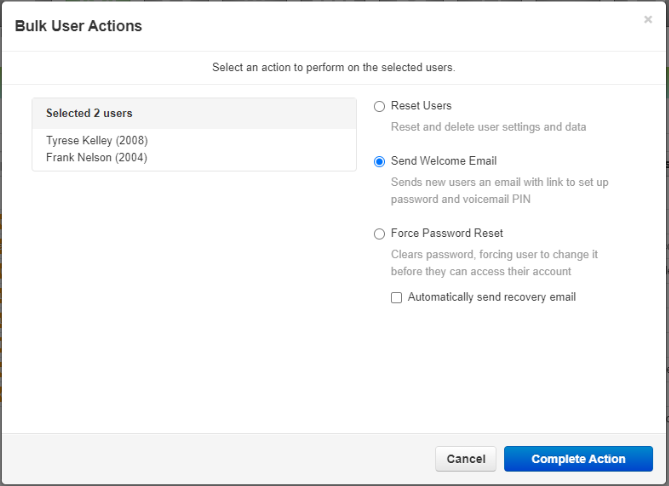Screen dimensions: 669x486
Task: Click the password and voicemail PIN description
Action: 460,199
